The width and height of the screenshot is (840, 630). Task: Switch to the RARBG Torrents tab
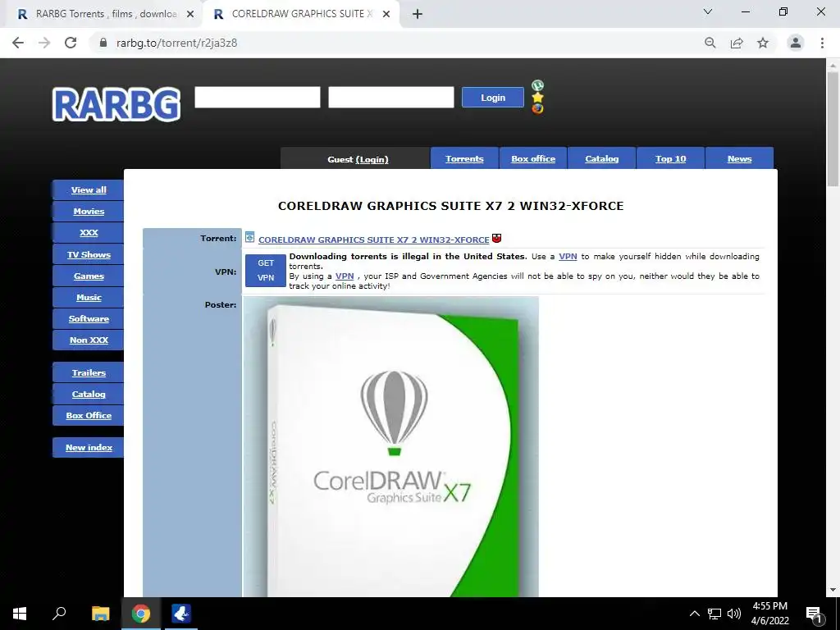(102, 14)
